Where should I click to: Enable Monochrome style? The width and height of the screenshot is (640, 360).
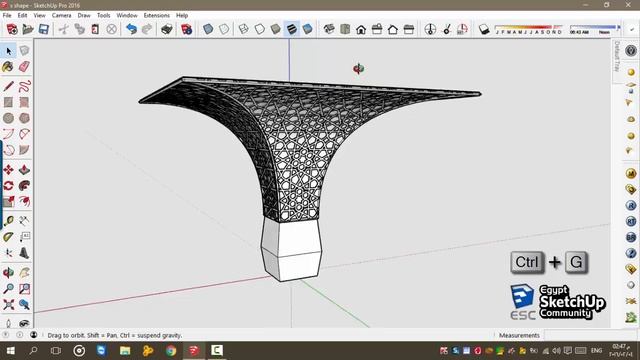[307, 29]
